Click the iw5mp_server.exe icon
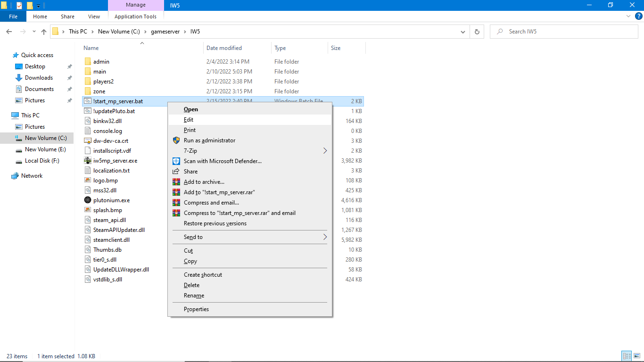 coord(87,161)
